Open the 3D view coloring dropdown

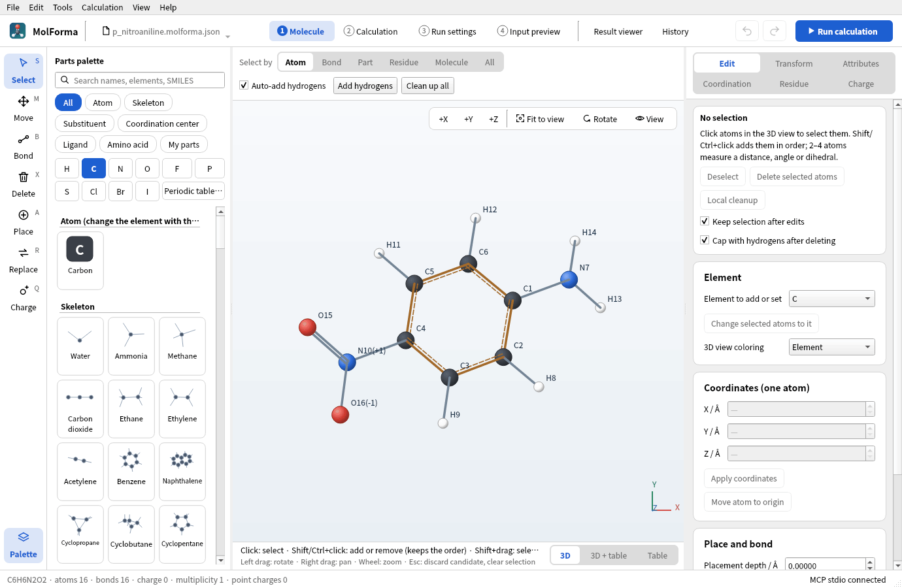pos(831,347)
